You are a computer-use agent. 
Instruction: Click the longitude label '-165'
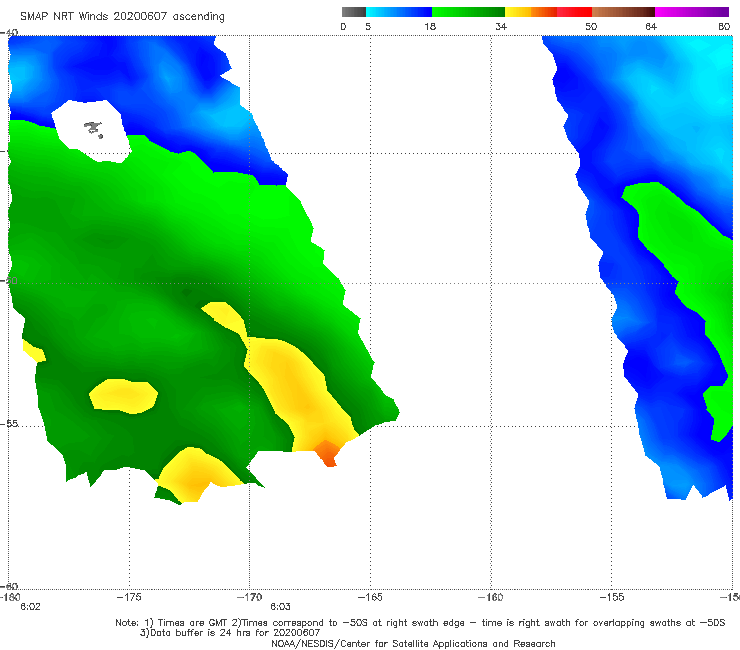(x=370, y=597)
